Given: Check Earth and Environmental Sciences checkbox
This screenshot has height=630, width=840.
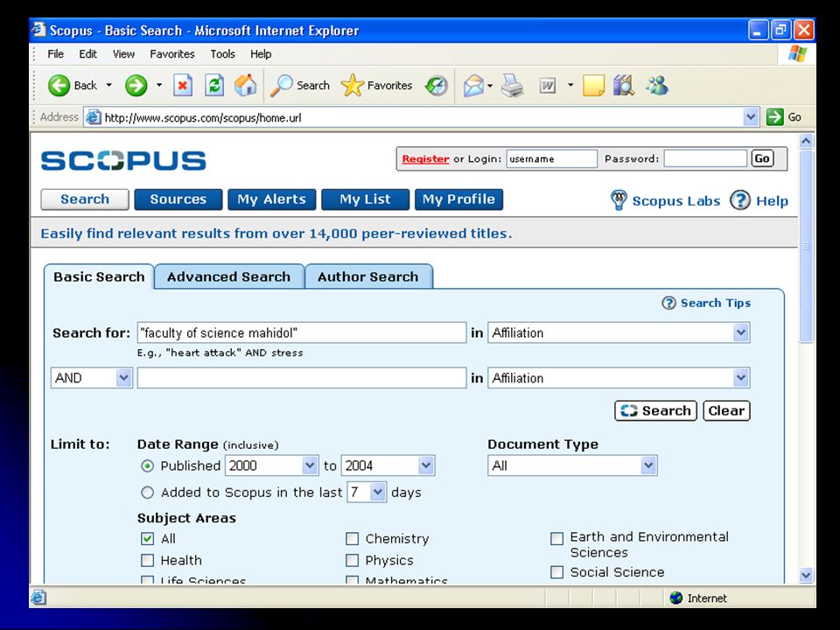Looking at the screenshot, I should tap(557, 538).
